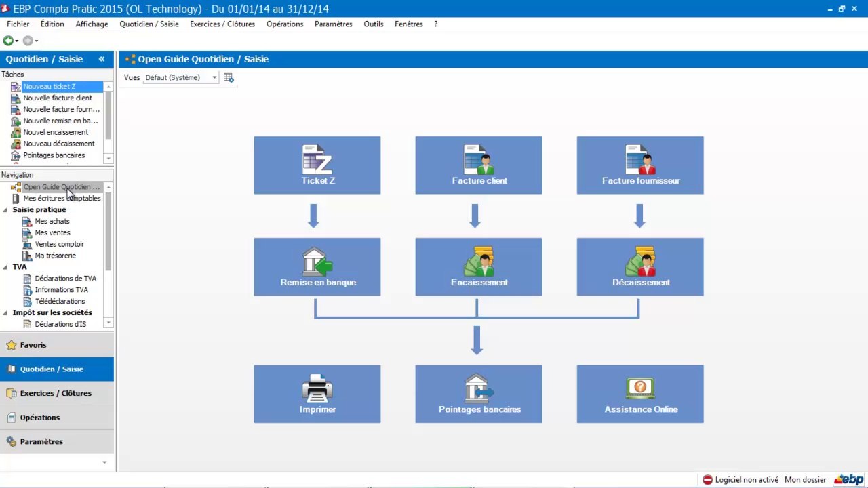Click the Télédéclarations icon
Viewport: 868px width, 488px height.
coord(27,302)
